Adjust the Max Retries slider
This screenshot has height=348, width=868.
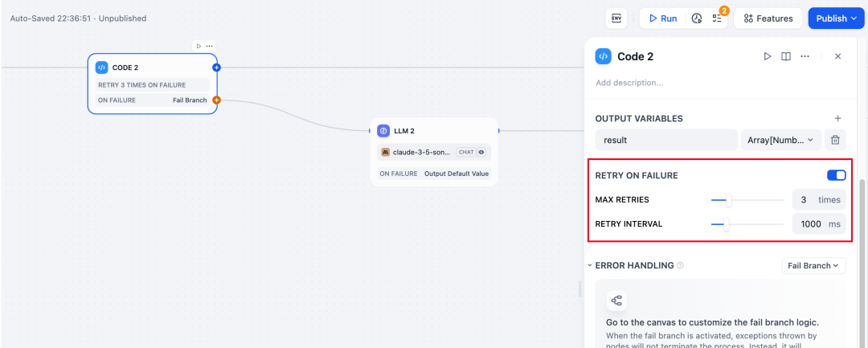click(x=747, y=200)
